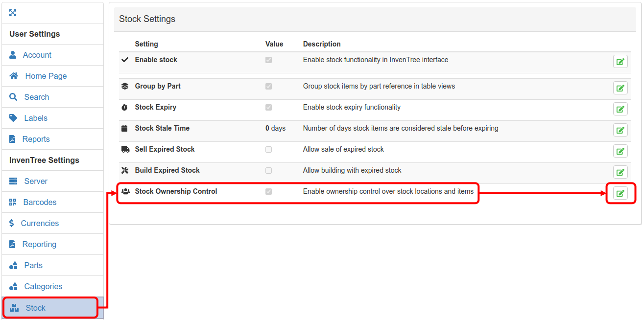Viewport: 644px width, 320px height.
Task: Open the Server settings link
Action: pos(36,182)
